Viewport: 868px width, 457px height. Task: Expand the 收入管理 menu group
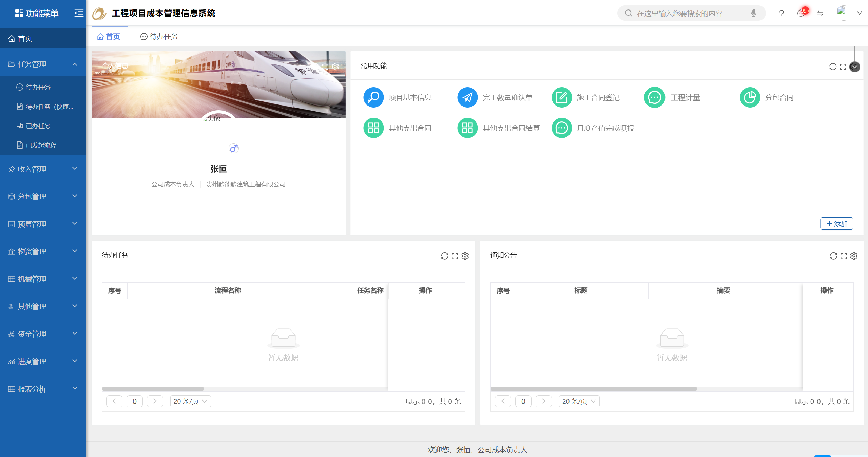43,169
